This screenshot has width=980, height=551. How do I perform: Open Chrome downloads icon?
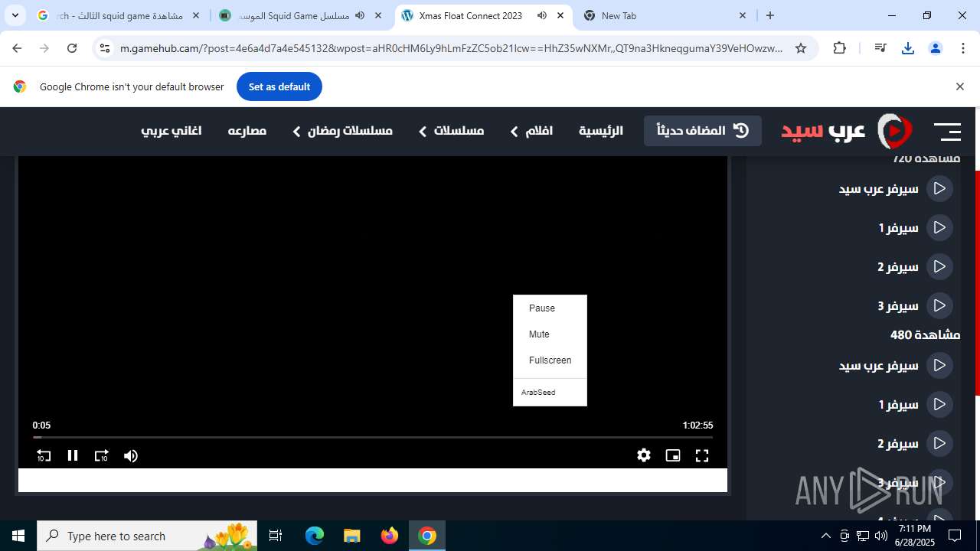click(x=908, y=48)
